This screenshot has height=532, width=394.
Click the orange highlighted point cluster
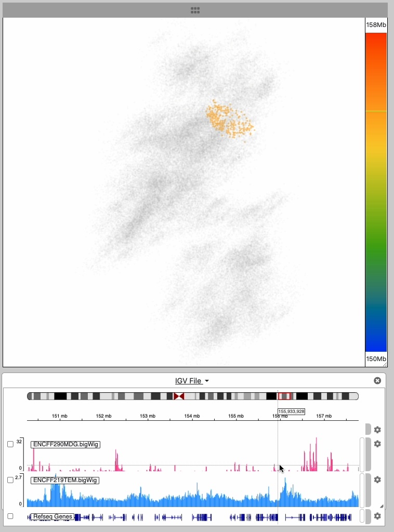[x=228, y=121]
